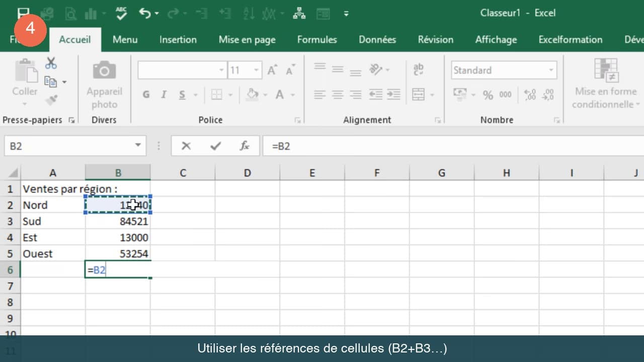Image resolution: width=644 pixels, height=362 pixels.
Task: Toggle bold G formatting
Action: 146,95
